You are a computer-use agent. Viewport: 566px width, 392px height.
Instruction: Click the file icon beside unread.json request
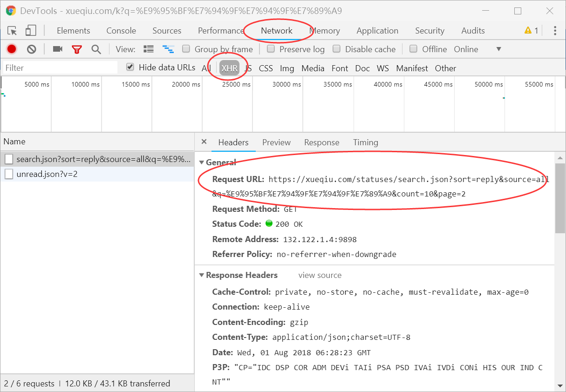pyautogui.click(x=9, y=174)
